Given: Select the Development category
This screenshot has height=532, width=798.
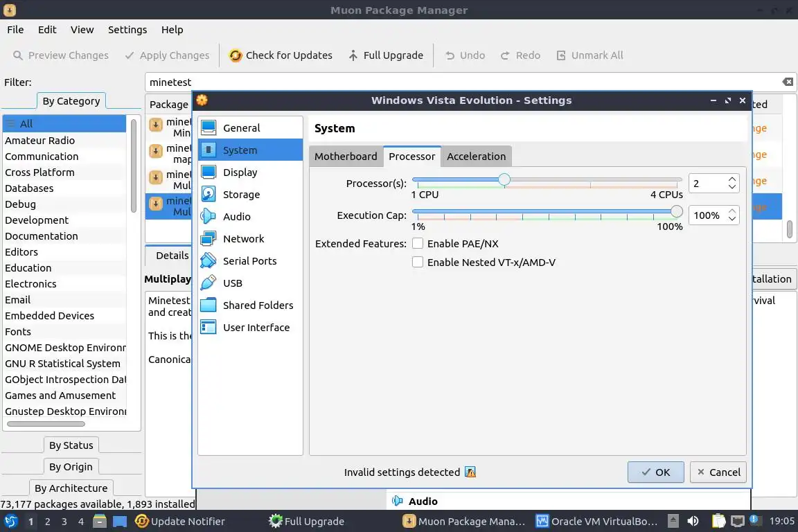Looking at the screenshot, I should point(64,220).
